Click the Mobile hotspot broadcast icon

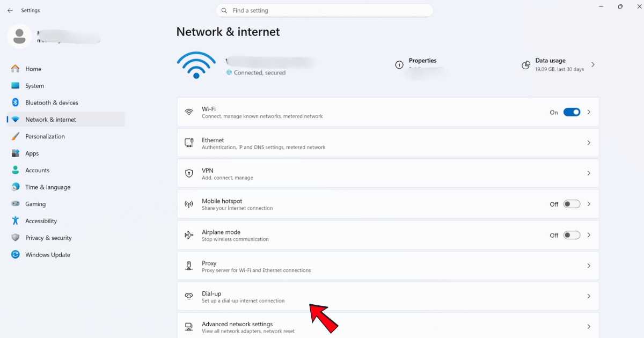(188, 204)
